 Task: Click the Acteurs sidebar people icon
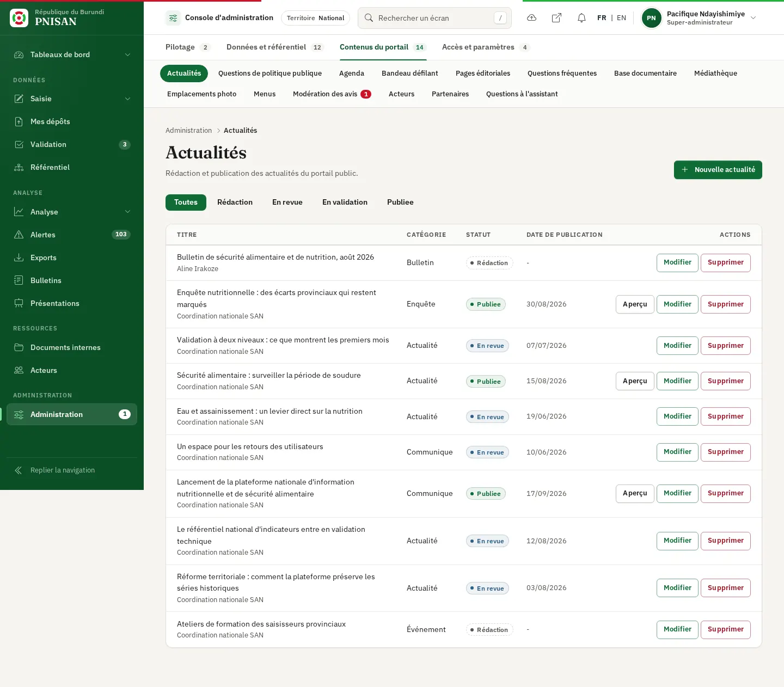click(19, 370)
